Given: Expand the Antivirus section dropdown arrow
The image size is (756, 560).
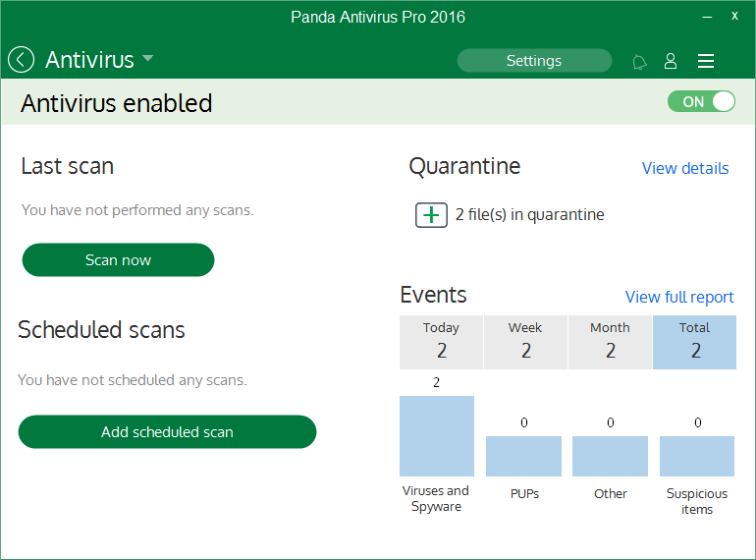Looking at the screenshot, I should click(148, 59).
